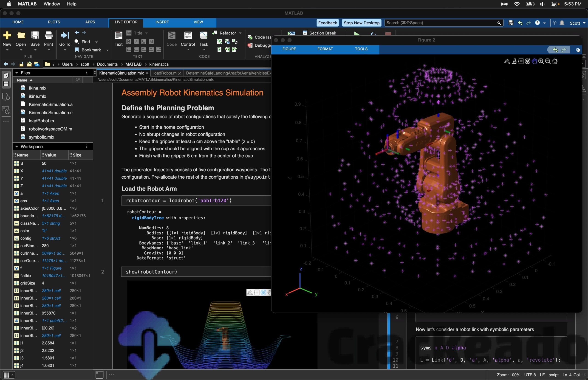Screen dimensions: 588x380
Task: Click the kinematics folder in address path
Action: tap(159, 64)
